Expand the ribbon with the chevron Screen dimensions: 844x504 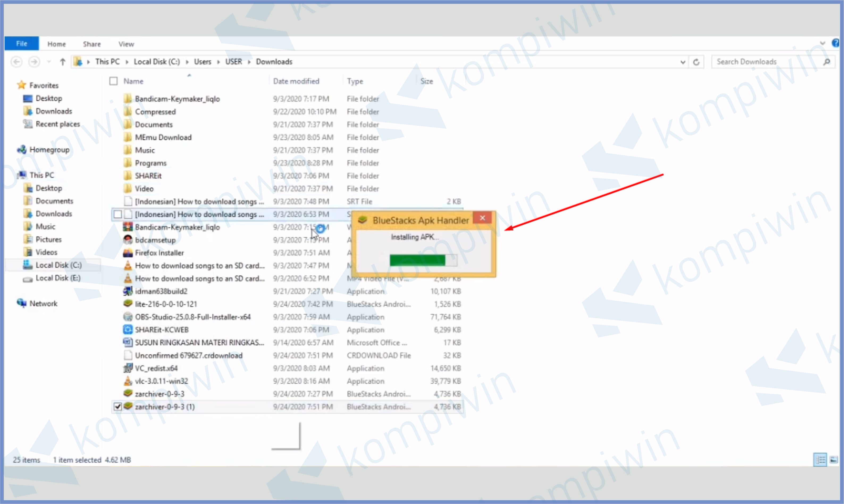822,44
